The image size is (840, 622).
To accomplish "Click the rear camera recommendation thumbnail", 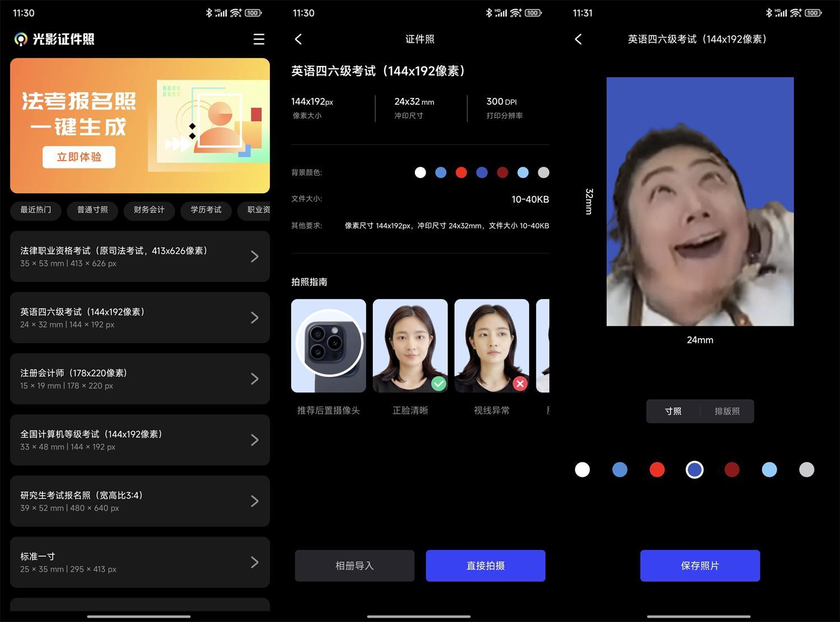I will pos(328,345).
